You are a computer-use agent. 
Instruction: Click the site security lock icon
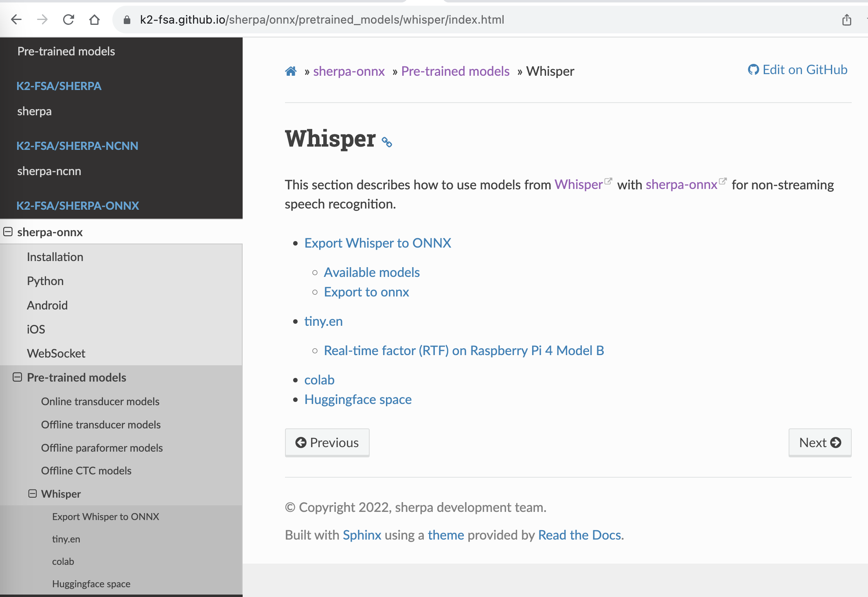(126, 19)
